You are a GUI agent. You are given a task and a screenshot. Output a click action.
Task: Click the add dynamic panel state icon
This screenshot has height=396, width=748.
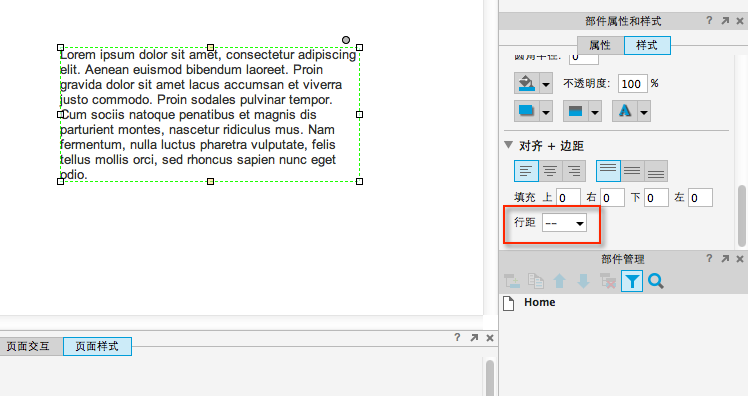[x=512, y=281]
